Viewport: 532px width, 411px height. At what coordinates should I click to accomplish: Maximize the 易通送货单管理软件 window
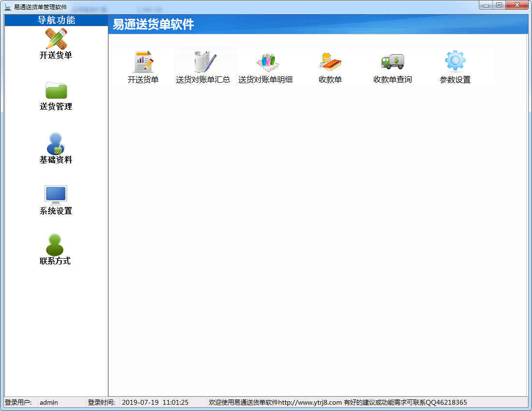[x=499, y=5]
